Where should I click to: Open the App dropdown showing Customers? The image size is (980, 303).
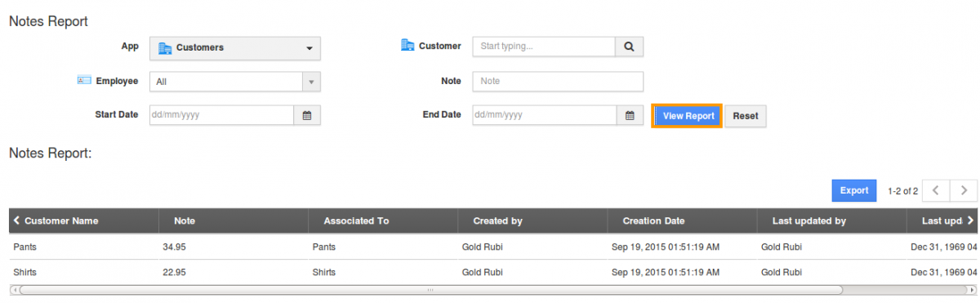[235, 48]
